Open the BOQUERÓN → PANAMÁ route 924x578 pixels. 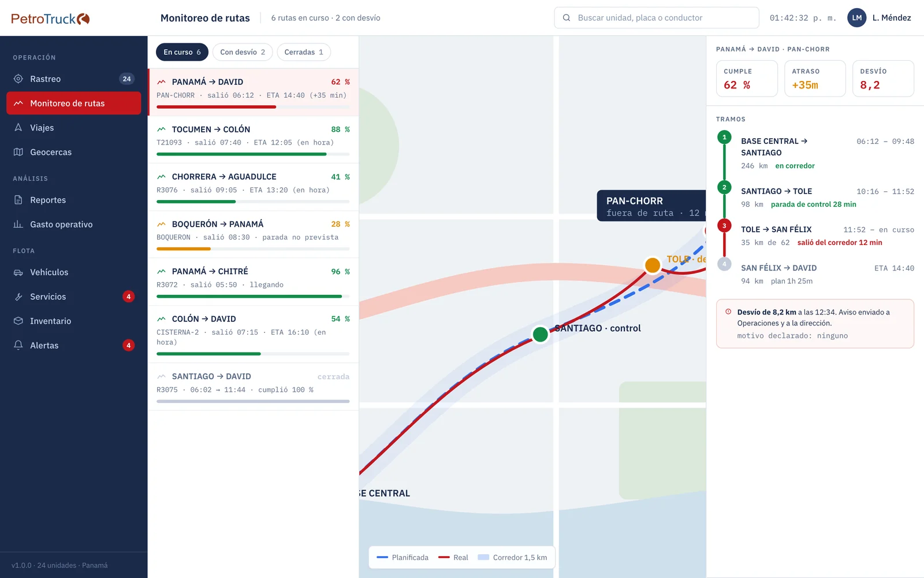[253, 235]
